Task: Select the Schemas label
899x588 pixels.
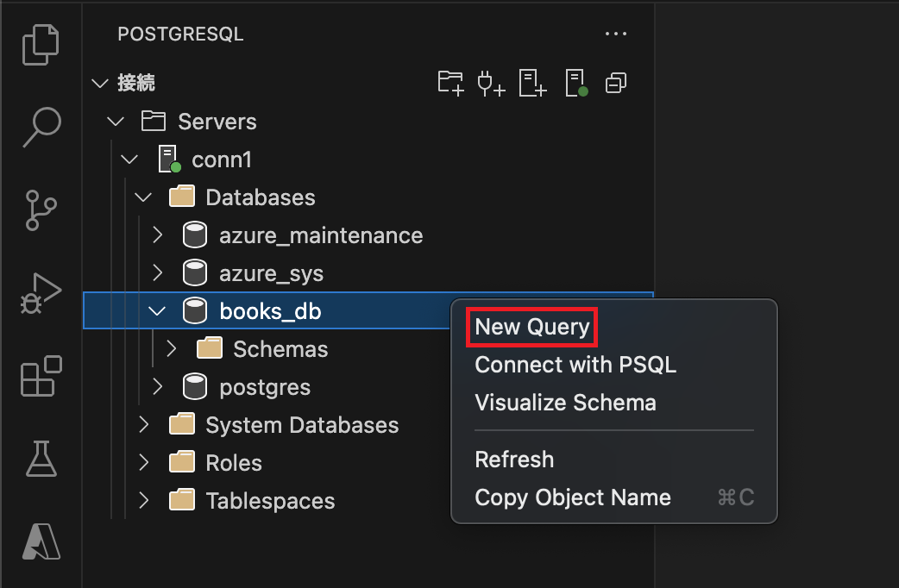Action: point(280,349)
